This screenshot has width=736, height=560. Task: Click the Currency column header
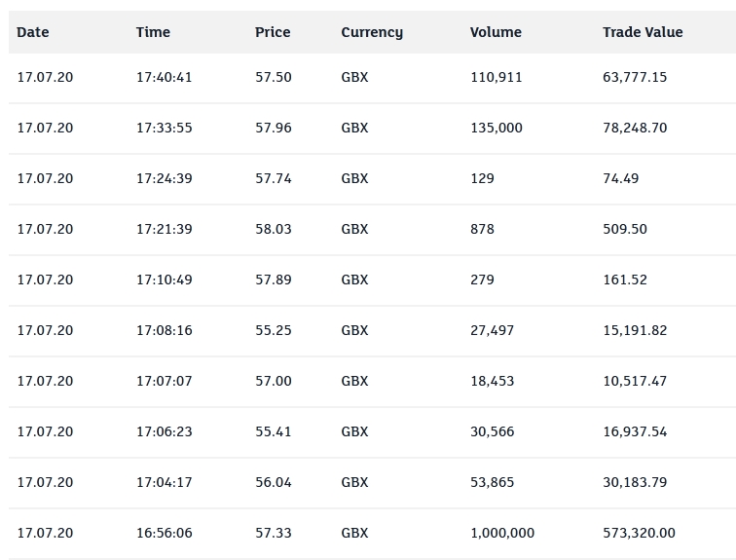372,32
